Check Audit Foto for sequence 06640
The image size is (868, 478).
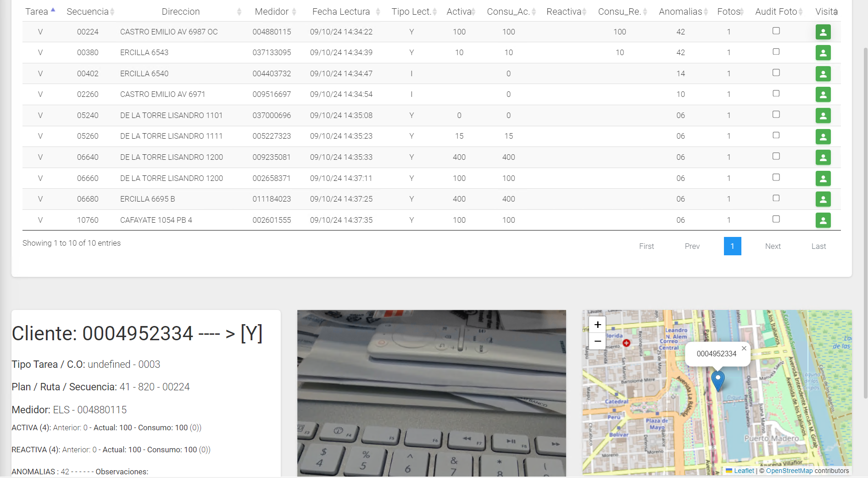tap(776, 156)
